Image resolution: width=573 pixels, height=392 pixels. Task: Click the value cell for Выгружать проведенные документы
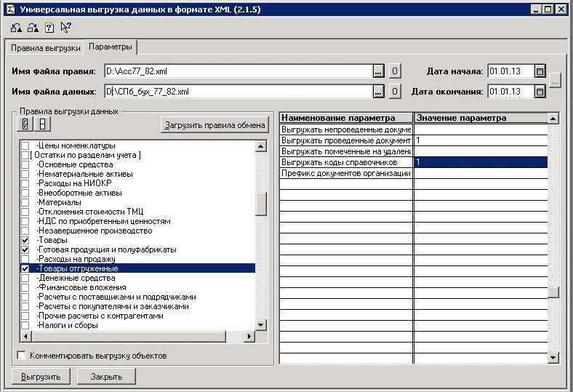coord(481,140)
